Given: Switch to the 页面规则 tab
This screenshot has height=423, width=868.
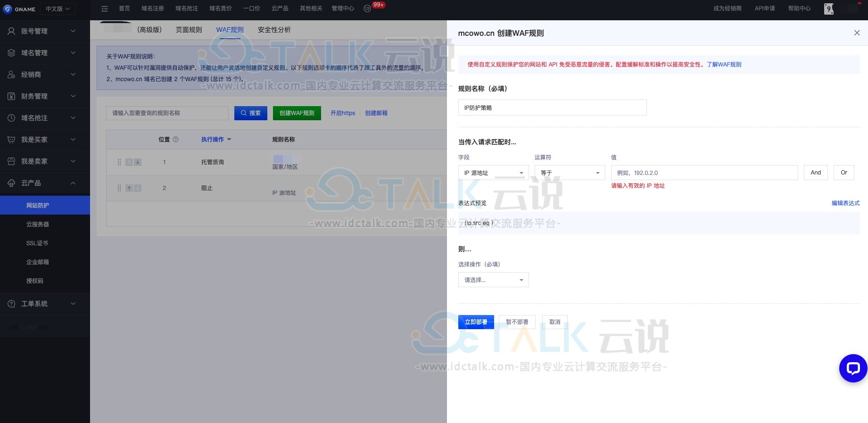Looking at the screenshot, I should 189,30.
